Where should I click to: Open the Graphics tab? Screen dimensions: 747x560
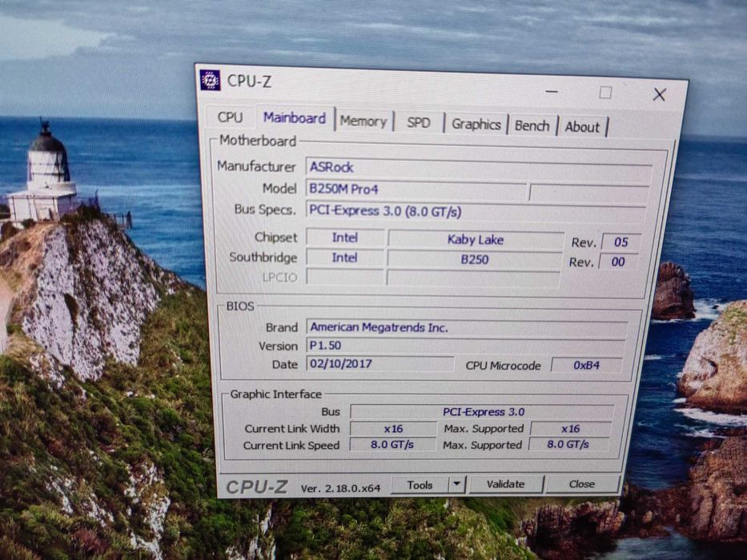coord(476,124)
